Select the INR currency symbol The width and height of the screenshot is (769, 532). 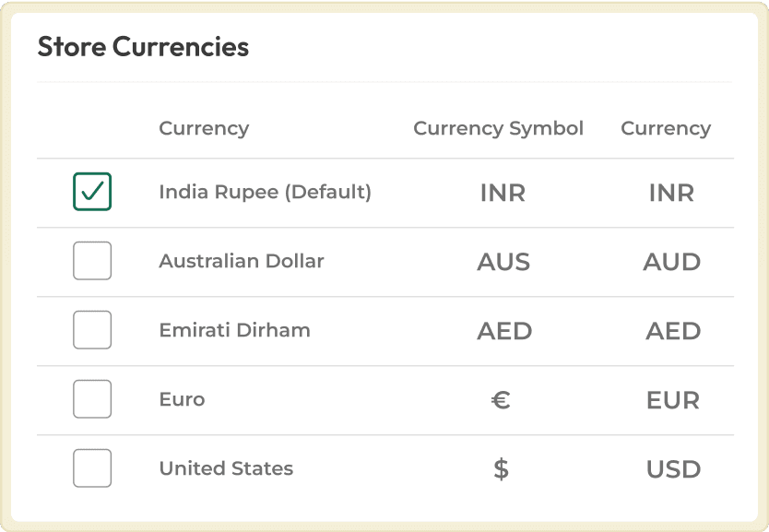coord(503,193)
